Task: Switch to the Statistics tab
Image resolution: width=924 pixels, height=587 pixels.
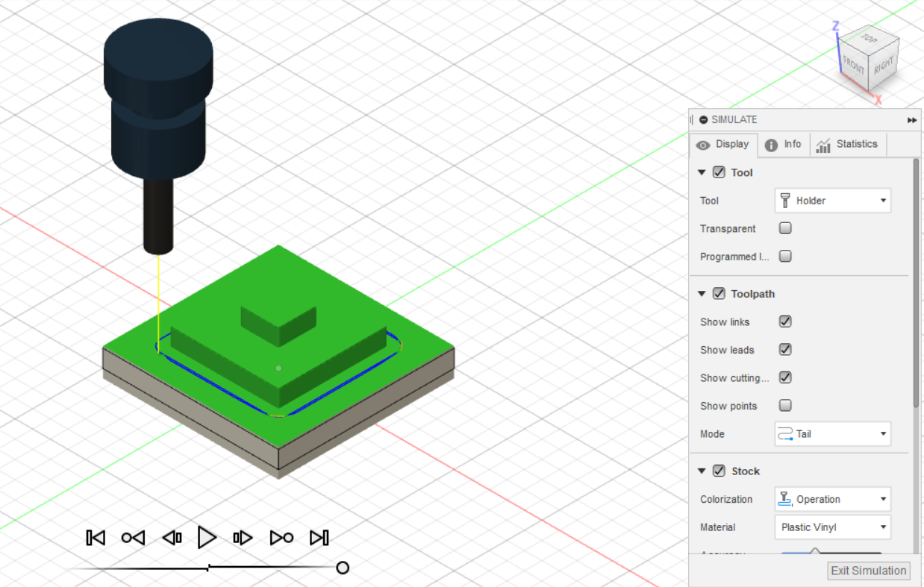Action: [847, 145]
